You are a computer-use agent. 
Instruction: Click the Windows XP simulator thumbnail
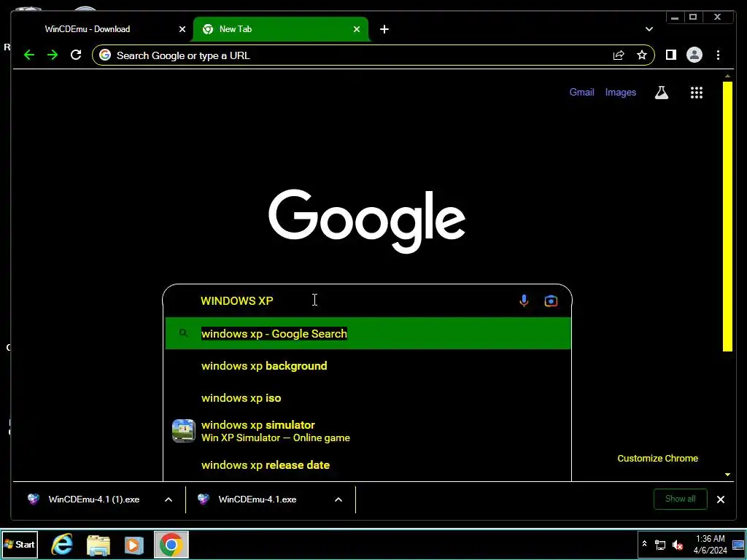(183, 430)
